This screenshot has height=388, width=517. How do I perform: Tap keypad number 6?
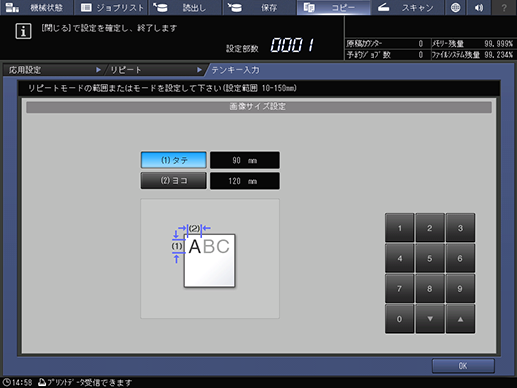pos(460,258)
